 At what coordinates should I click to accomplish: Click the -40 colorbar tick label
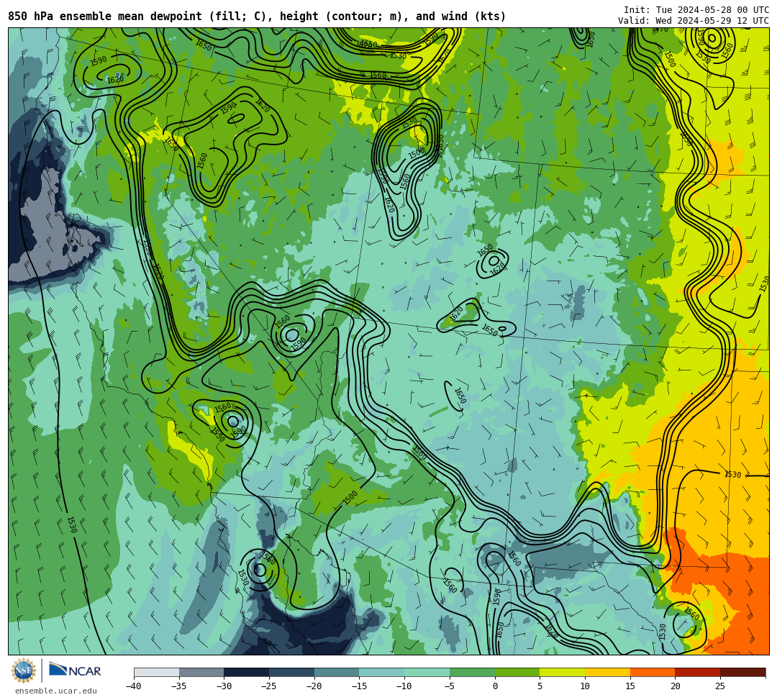click(133, 686)
